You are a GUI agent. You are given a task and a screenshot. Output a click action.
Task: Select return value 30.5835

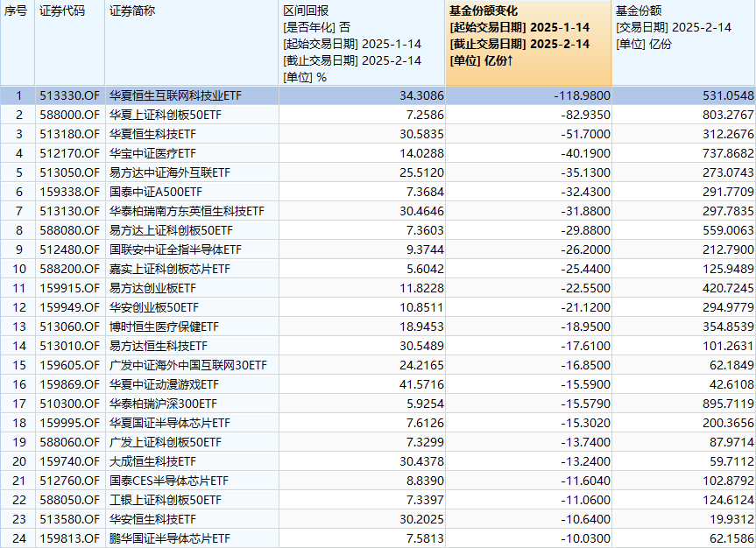(362, 134)
